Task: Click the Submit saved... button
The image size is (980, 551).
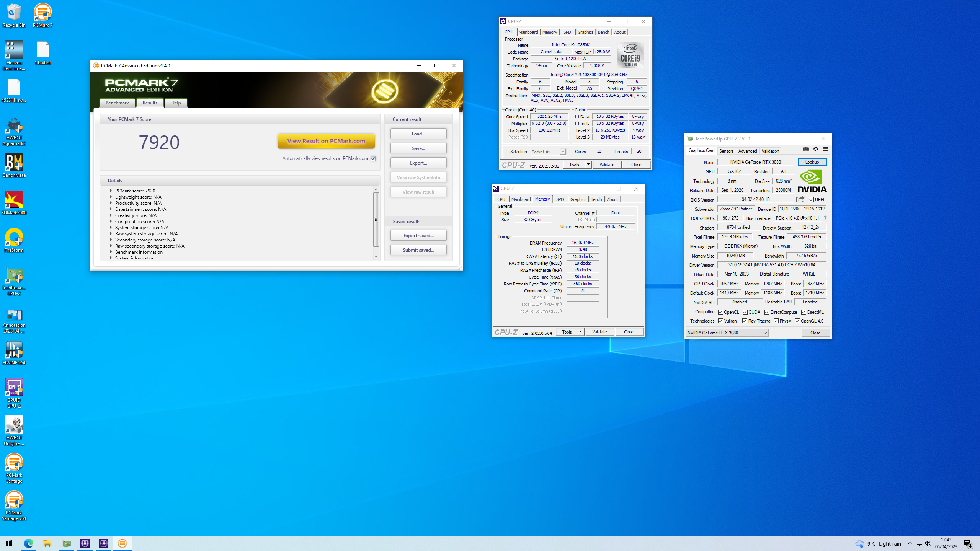Action: click(418, 250)
